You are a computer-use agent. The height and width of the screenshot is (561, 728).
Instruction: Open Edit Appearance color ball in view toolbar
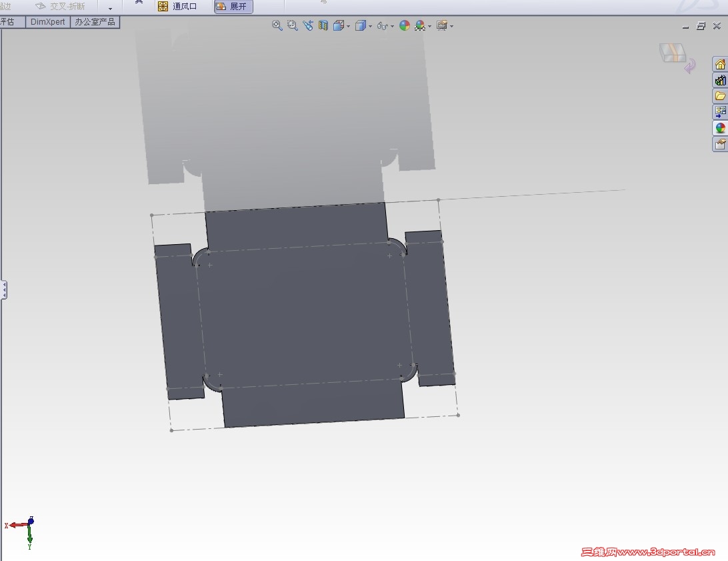(x=405, y=25)
